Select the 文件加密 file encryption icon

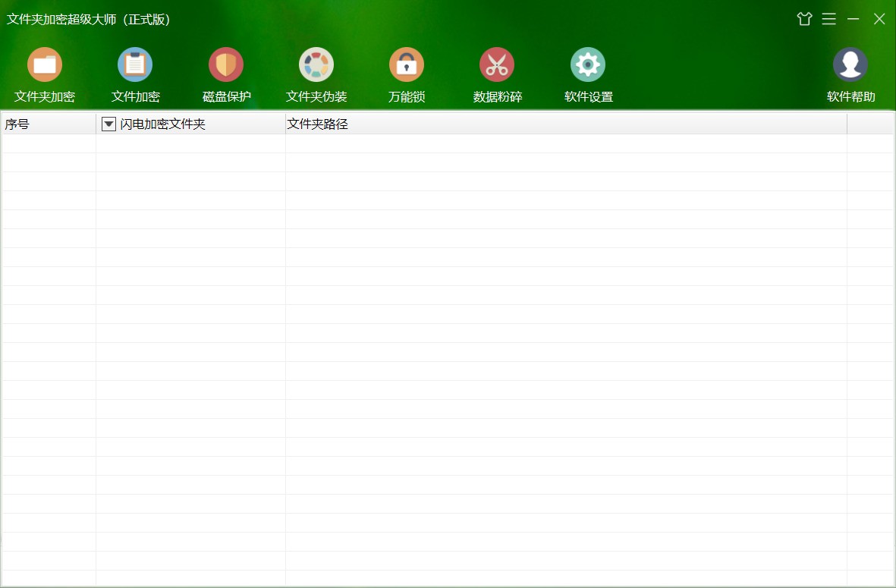pos(135,65)
